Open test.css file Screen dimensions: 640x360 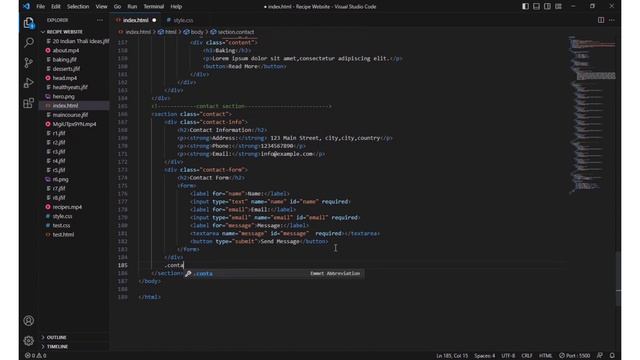[61, 225]
